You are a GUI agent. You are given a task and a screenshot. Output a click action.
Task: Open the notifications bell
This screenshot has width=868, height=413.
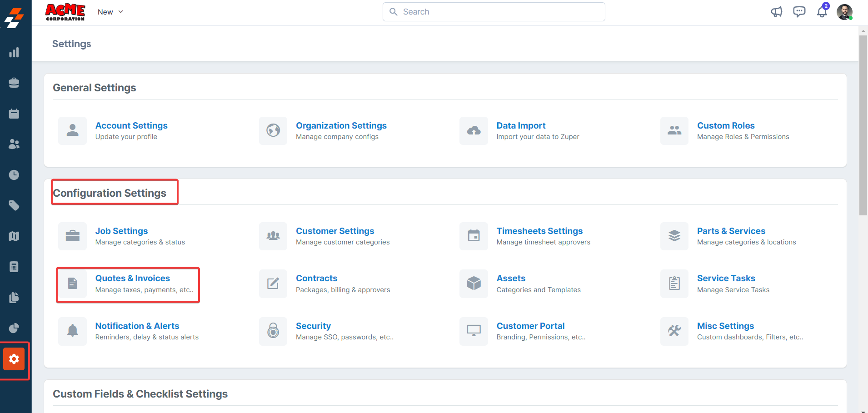(x=822, y=12)
